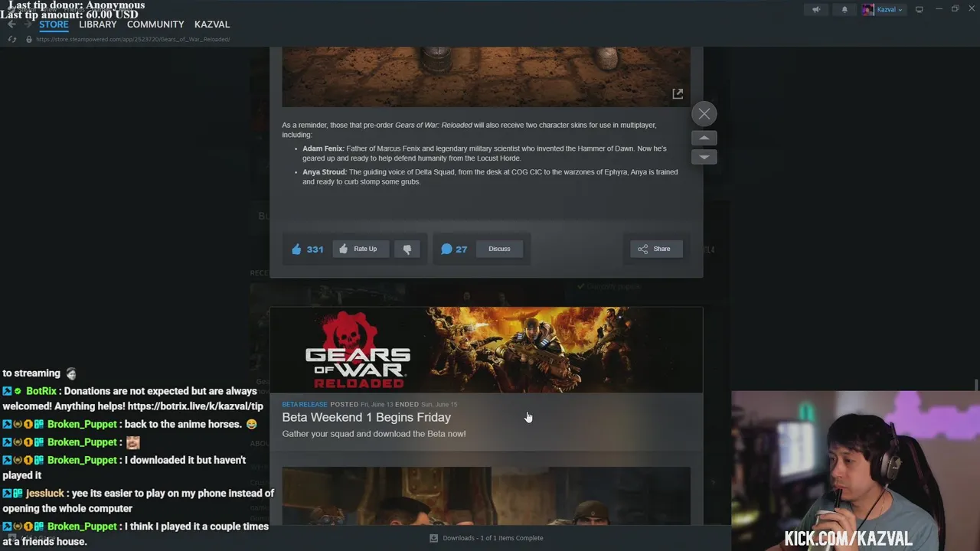Image resolution: width=980 pixels, height=551 pixels.
Task: Click the botrix.live tip link in chat
Action: [195, 406]
